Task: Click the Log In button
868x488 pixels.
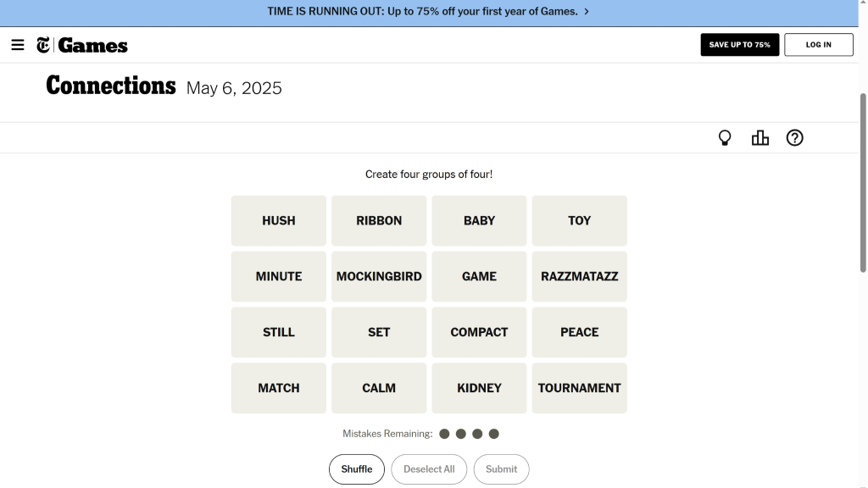Action: coord(818,45)
